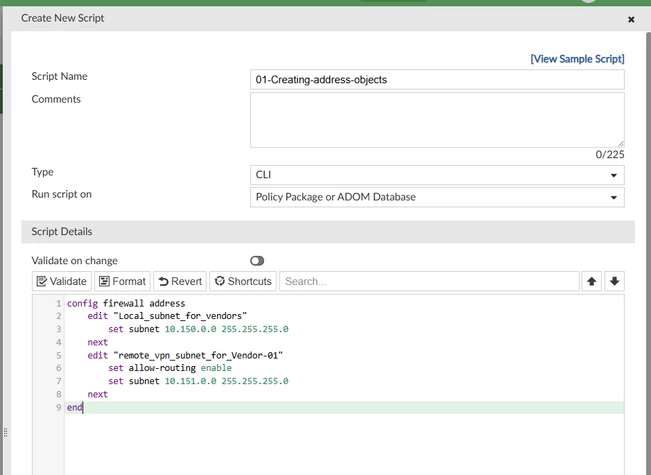
Task: Click the Script Details section header
Action: (328, 232)
